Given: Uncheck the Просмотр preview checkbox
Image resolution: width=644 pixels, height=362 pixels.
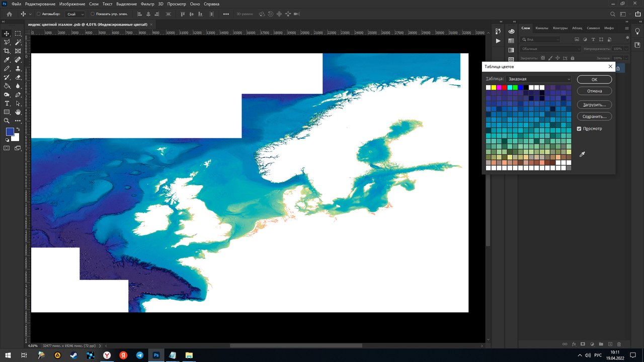Looking at the screenshot, I should tap(580, 129).
